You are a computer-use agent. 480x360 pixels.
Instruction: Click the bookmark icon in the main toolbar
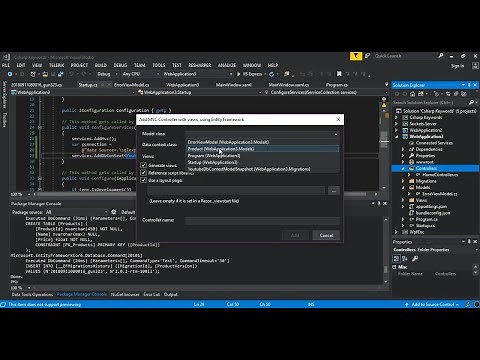(339, 74)
